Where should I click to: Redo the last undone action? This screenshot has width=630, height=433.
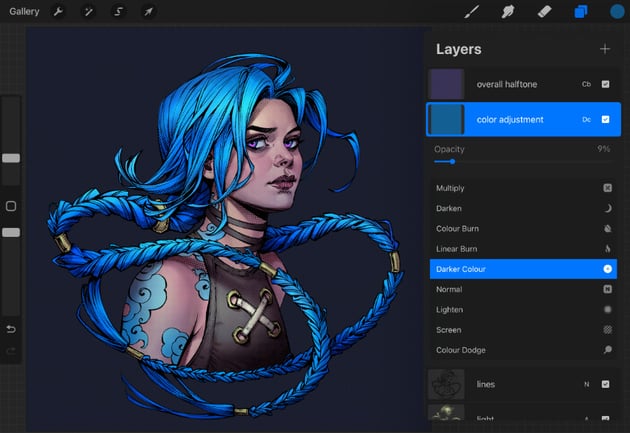point(11,351)
